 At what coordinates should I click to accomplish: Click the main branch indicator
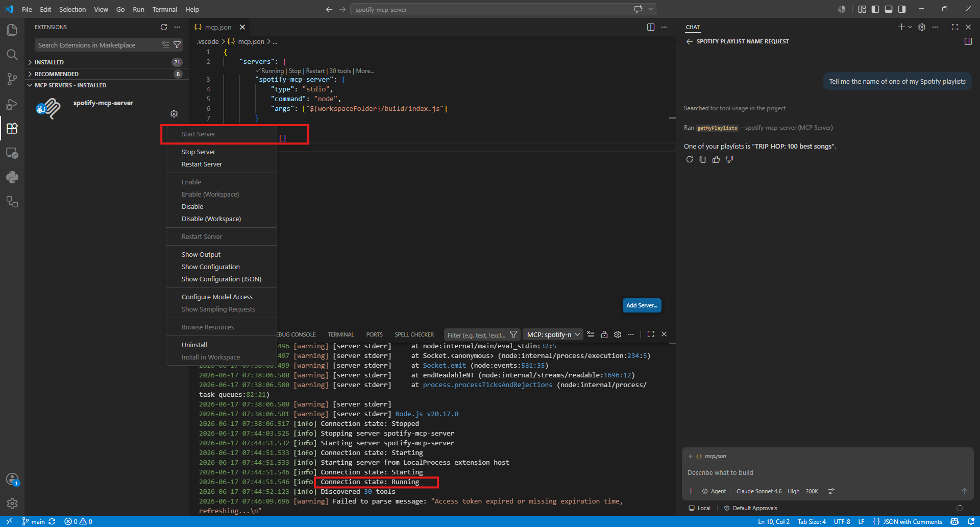click(x=34, y=521)
